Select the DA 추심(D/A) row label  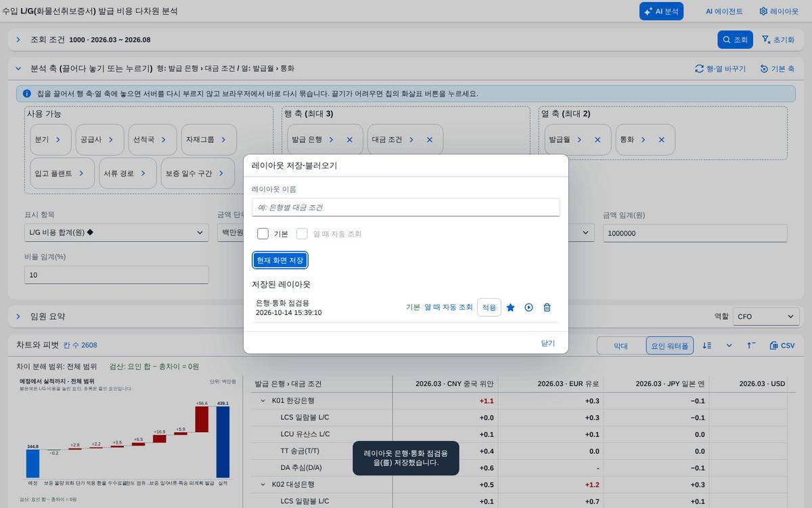(301, 468)
